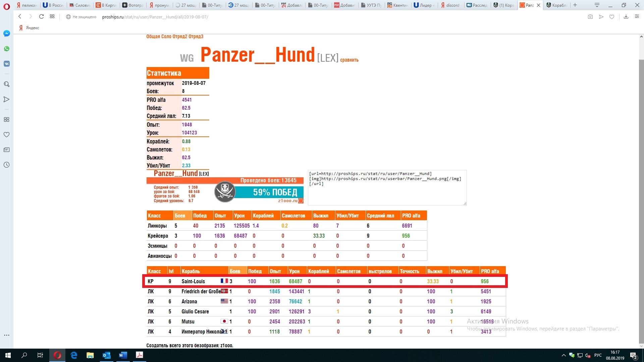The width and height of the screenshot is (644, 362).
Task: Open the 'Отряд3' stats link
Action: click(196, 37)
